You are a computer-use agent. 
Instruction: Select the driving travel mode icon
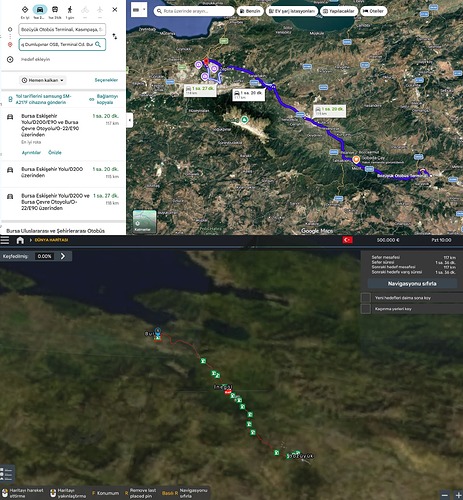(40, 10)
